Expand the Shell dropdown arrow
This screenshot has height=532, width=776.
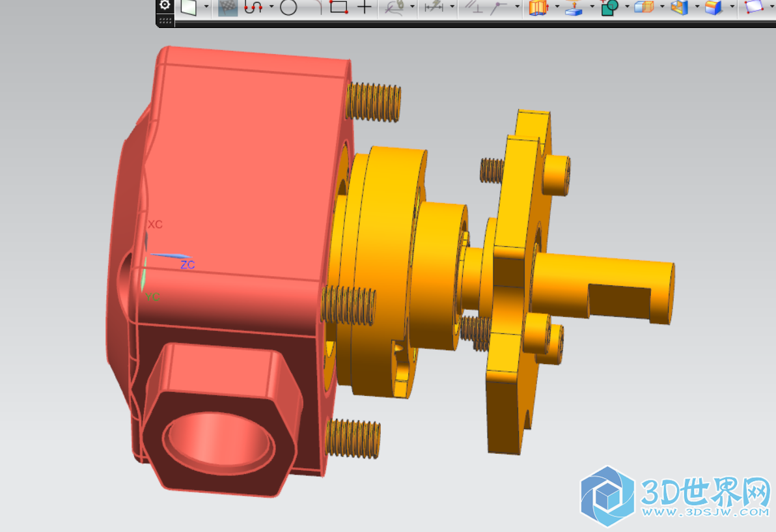[x=697, y=7]
